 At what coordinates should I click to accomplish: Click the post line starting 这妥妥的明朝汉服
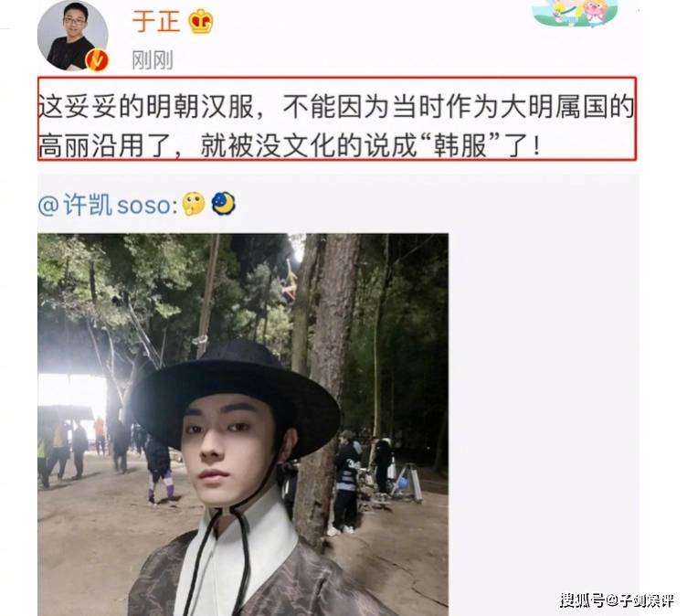(x=336, y=106)
